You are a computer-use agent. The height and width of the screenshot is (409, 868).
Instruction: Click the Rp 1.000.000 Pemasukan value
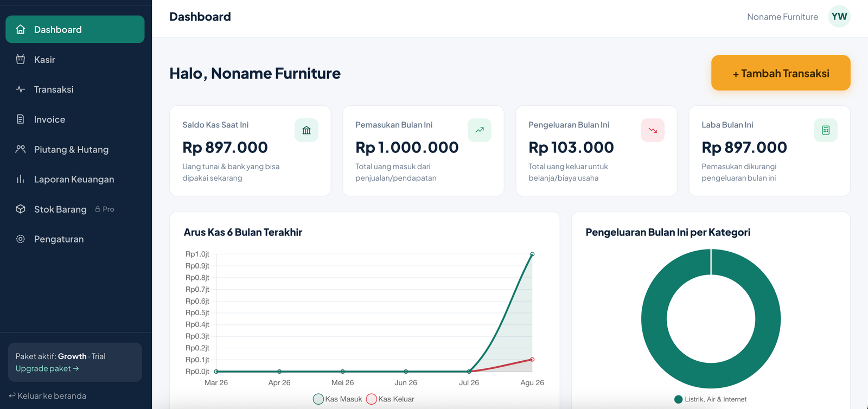(x=407, y=147)
